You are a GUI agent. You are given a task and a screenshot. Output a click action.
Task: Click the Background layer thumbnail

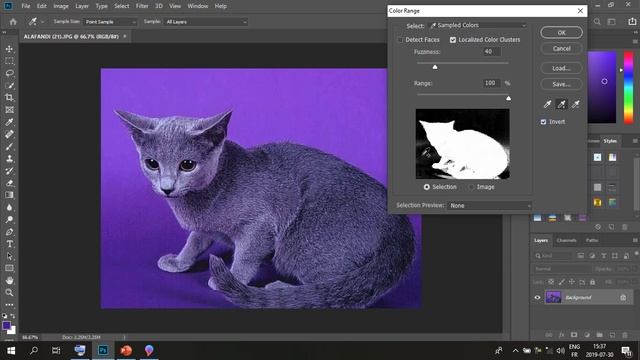coord(553,297)
